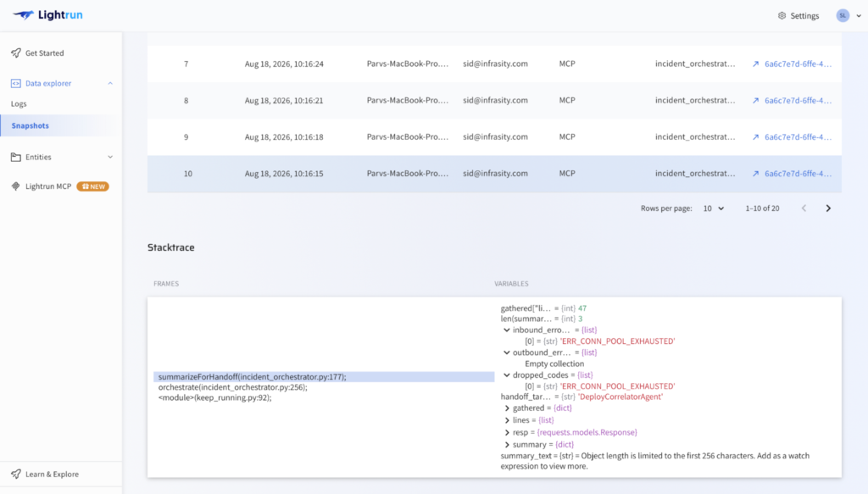Collapse the dropped_codes list variable
The width and height of the screenshot is (868, 494).
click(507, 375)
